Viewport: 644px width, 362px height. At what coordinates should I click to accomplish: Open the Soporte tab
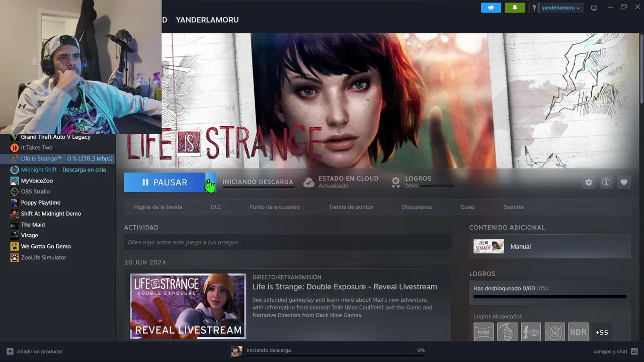pyautogui.click(x=514, y=207)
